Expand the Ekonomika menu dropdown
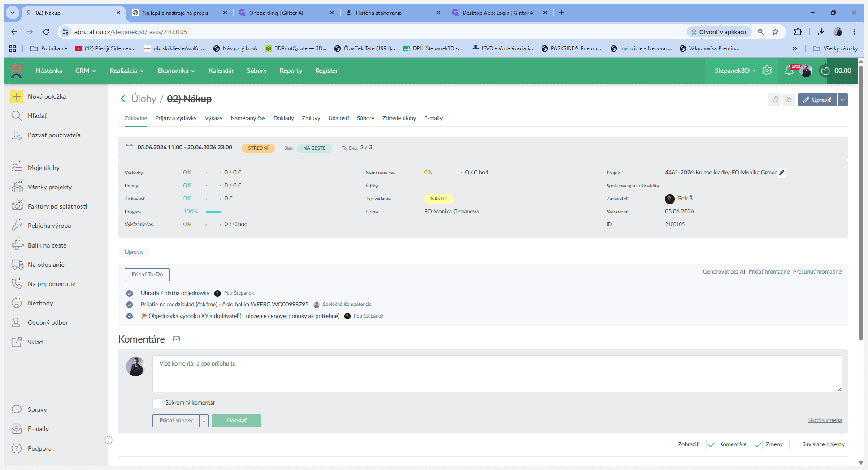 click(x=176, y=70)
